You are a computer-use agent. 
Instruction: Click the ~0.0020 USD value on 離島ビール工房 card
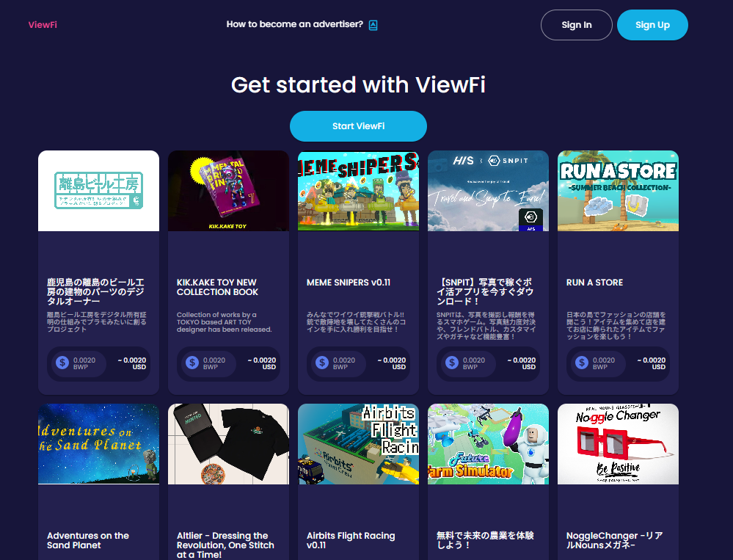coord(132,363)
